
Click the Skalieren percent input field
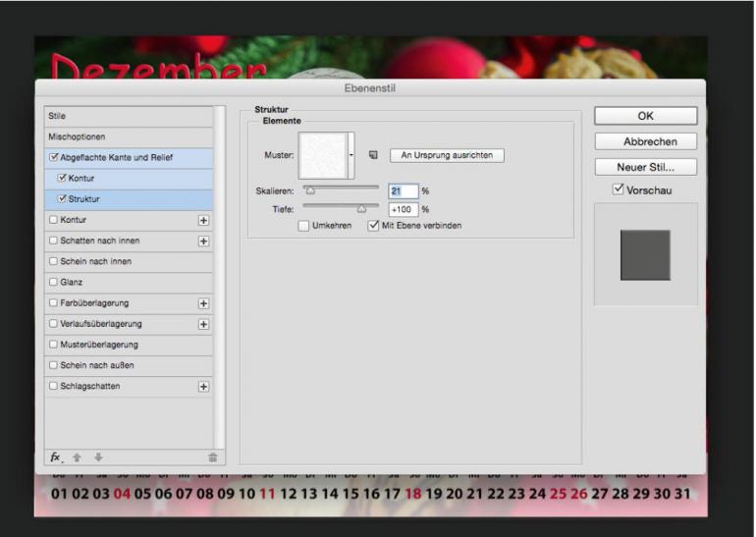(404, 190)
